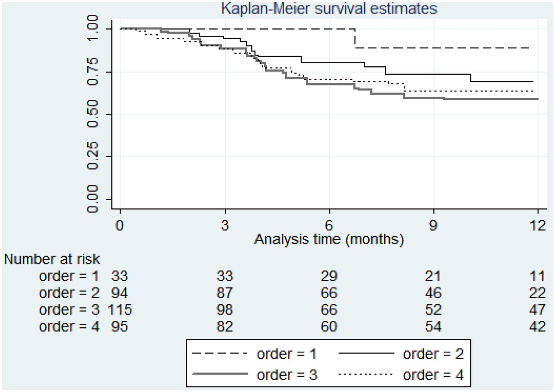This screenshot has width=555, height=392.
Task: Click the order = 1 legend entry
Action: point(286,354)
